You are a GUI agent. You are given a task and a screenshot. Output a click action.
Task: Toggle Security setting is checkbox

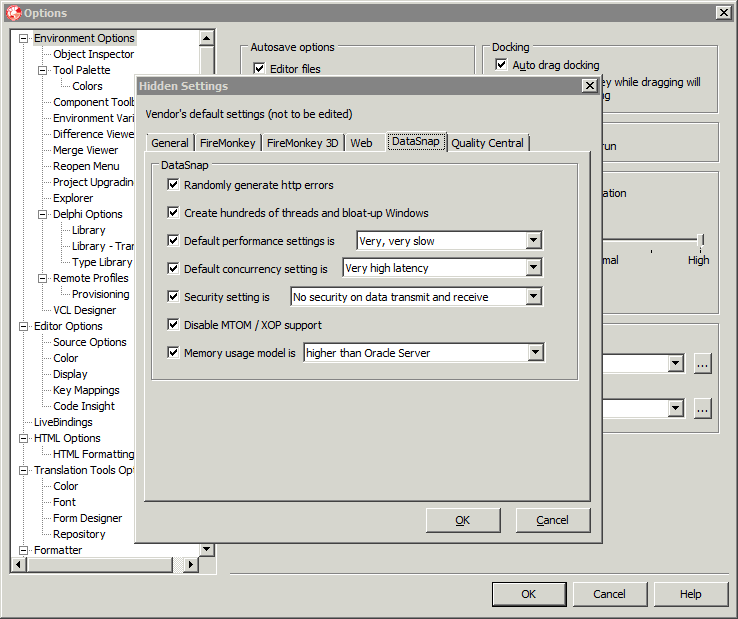coord(173,297)
